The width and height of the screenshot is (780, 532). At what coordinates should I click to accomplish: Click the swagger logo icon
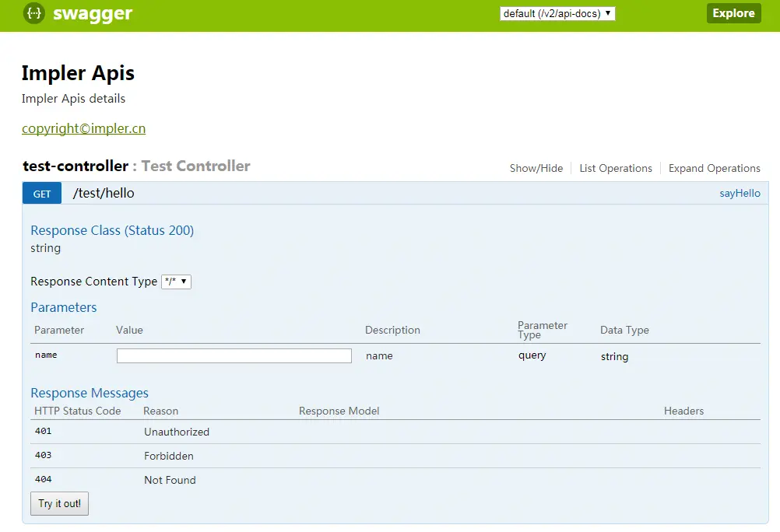pyautogui.click(x=33, y=13)
